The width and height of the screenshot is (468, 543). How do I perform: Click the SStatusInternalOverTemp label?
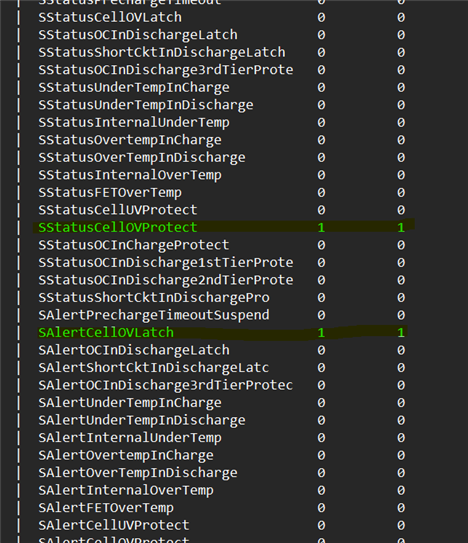(x=130, y=175)
